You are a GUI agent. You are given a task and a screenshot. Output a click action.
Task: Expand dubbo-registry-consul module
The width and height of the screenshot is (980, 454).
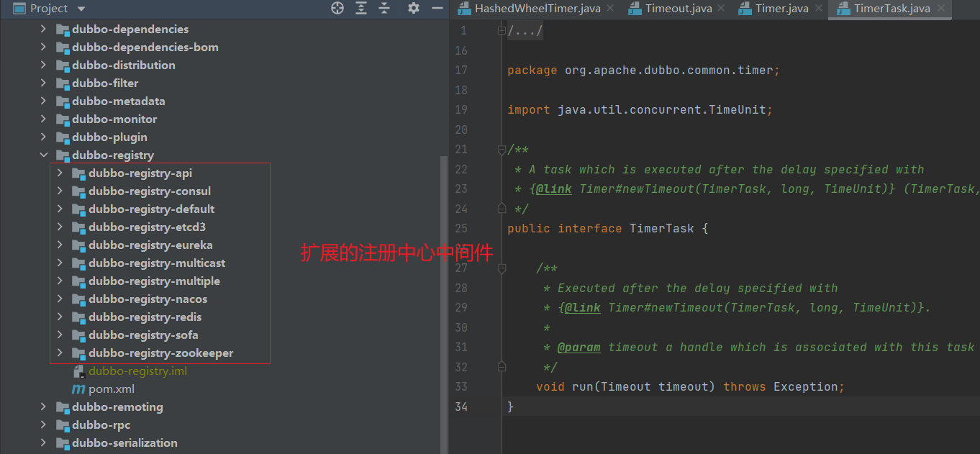coord(60,191)
